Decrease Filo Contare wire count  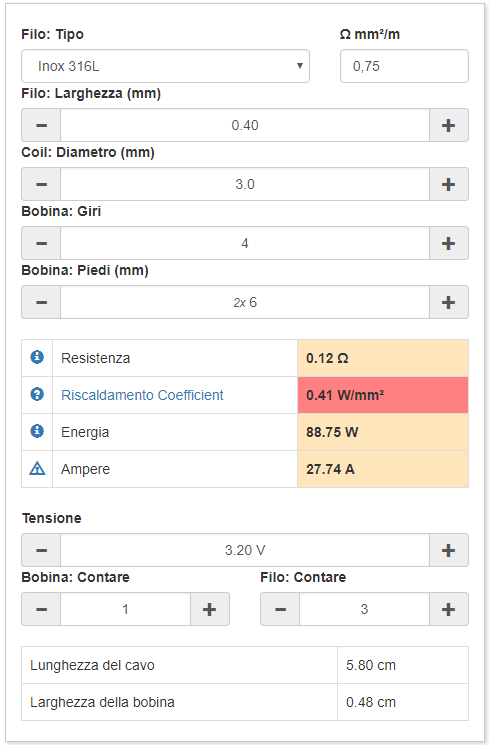point(280,609)
